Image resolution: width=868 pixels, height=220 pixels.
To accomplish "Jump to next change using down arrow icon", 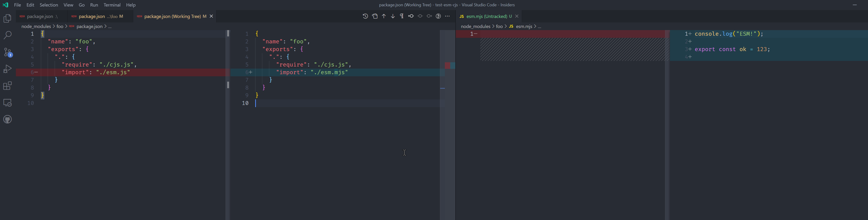I will 393,16.
